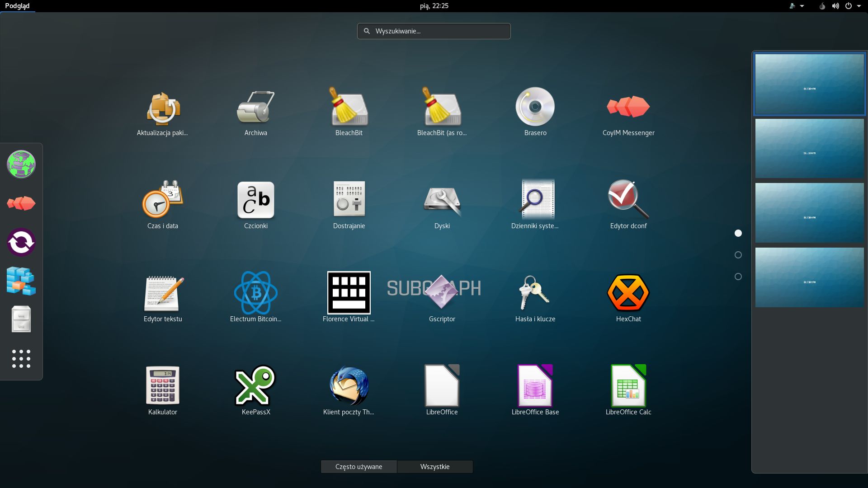Click the show applications grid button in dock
868x488 pixels.
[x=21, y=359]
